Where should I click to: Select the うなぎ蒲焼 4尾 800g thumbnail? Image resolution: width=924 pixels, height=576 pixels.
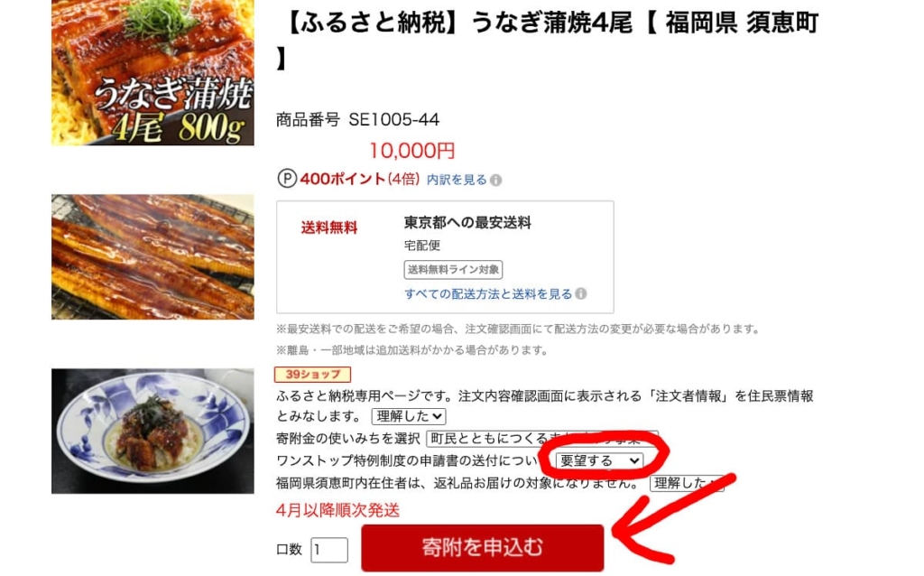152,72
